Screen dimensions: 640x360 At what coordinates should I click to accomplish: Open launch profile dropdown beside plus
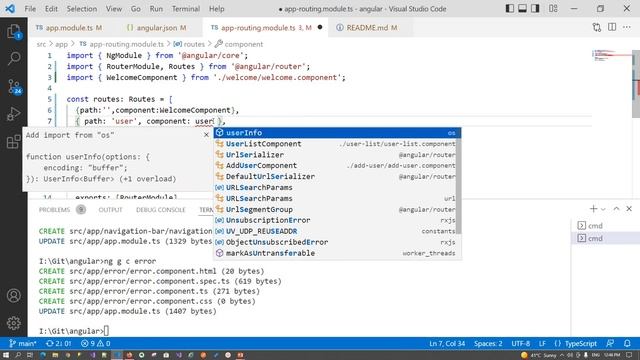(603, 209)
